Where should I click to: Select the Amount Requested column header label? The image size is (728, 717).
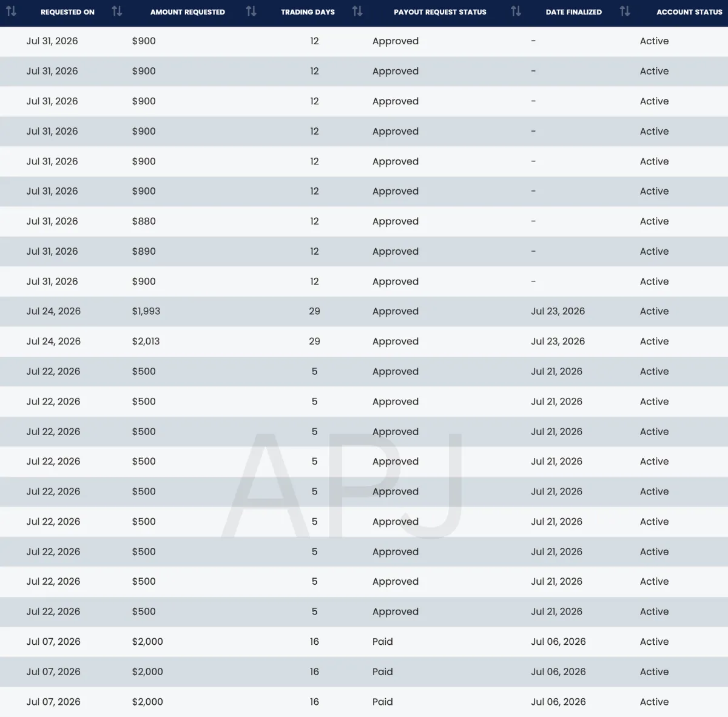pyautogui.click(x=187, y=12)
